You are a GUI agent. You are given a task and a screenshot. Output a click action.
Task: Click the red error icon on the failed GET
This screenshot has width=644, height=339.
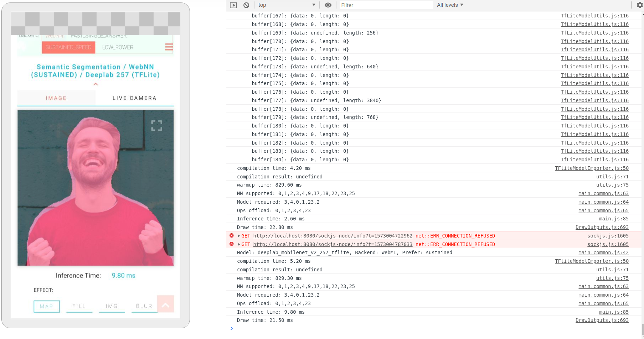point(231,235)
